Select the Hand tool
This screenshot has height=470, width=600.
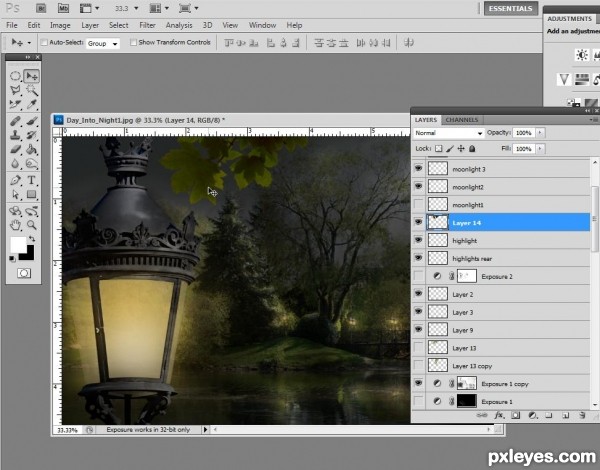tap(15, 225)
